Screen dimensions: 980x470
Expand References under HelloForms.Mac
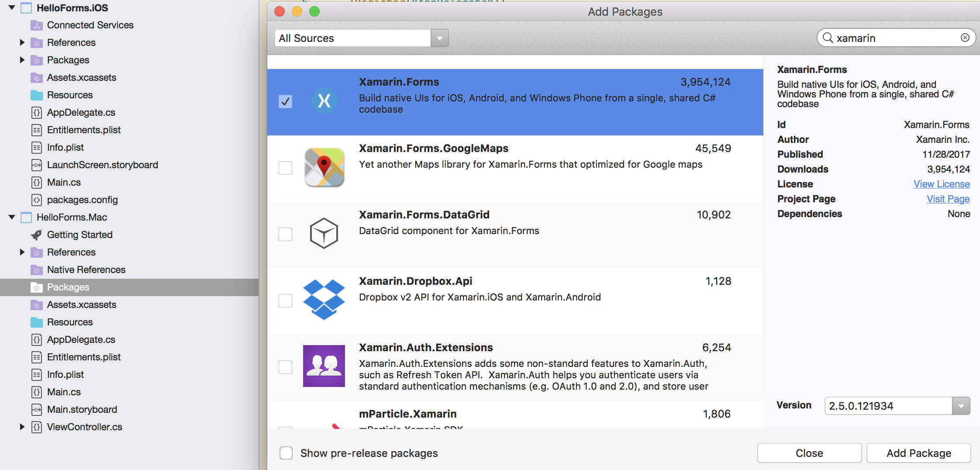[22, 252]
